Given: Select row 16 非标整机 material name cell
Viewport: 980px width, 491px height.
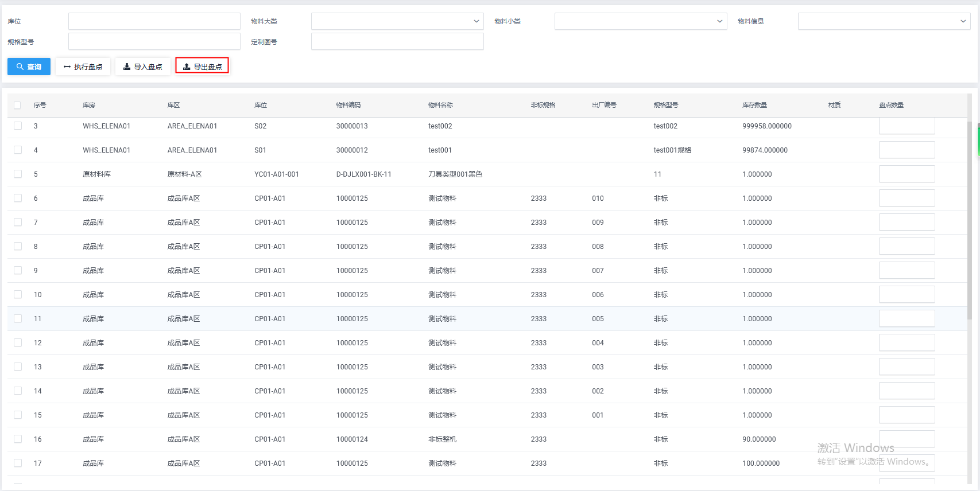Looking at the screenshot, I should (x=442, y=439).
